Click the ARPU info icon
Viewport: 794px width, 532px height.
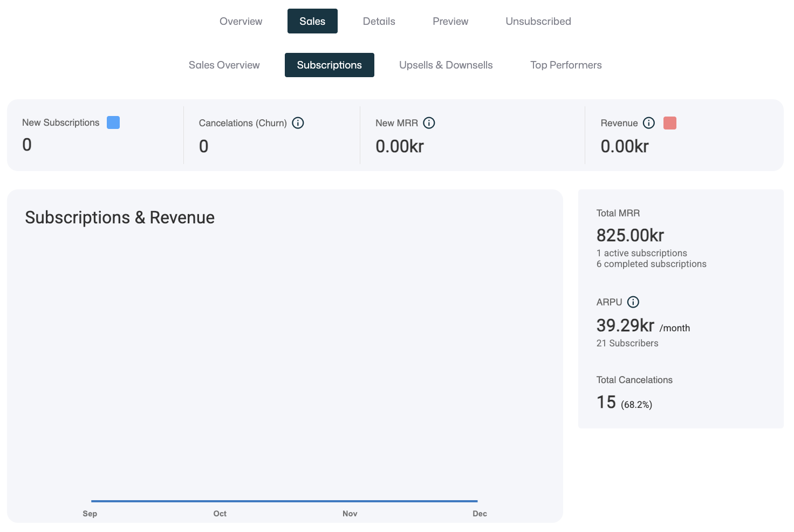[633, 302]
